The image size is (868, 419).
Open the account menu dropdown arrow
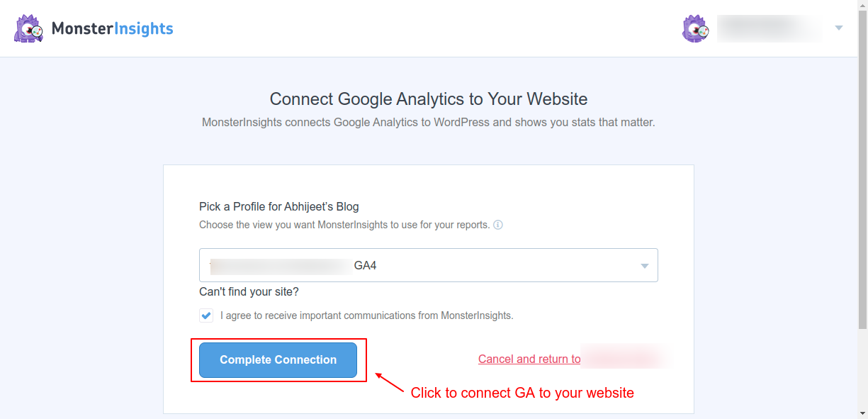pyautogui.click(x=839, y=28)
